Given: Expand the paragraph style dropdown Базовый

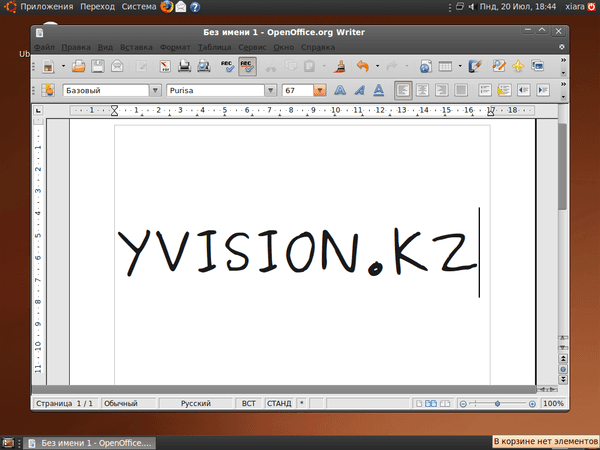Looking at the screenshot, I should point(155,90).
